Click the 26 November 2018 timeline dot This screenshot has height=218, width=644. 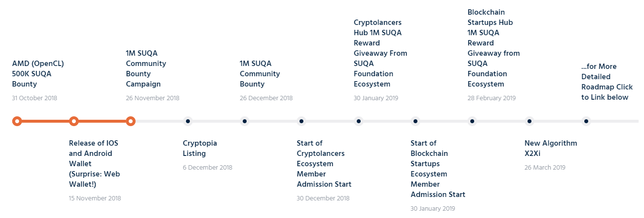[x=130, y=121]
